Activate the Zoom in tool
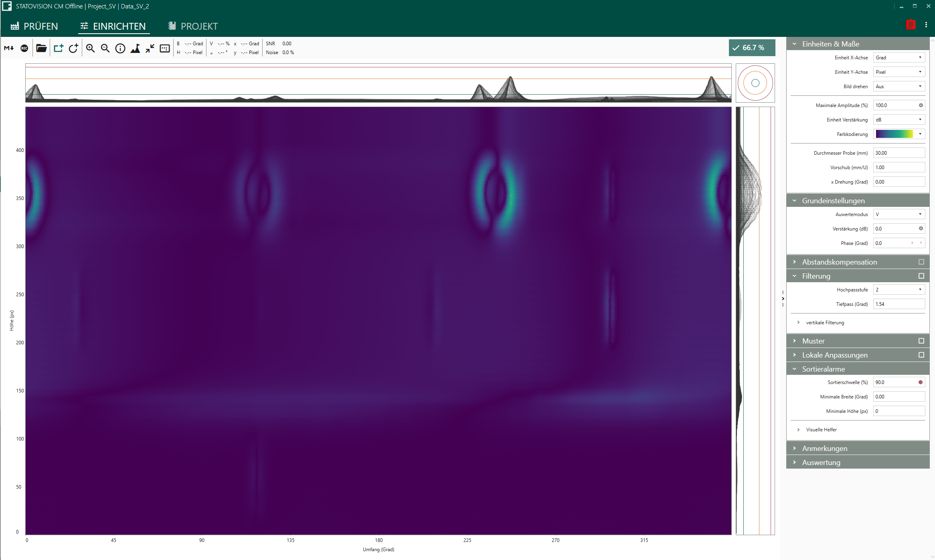Viewport: 935px width, 560px height. coord(90,48)
